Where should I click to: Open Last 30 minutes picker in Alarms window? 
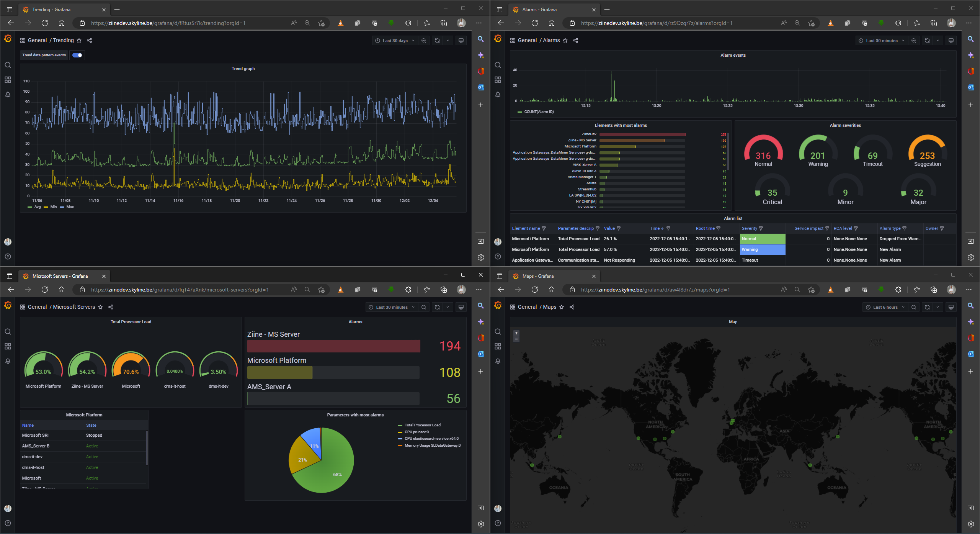(882, 41)
